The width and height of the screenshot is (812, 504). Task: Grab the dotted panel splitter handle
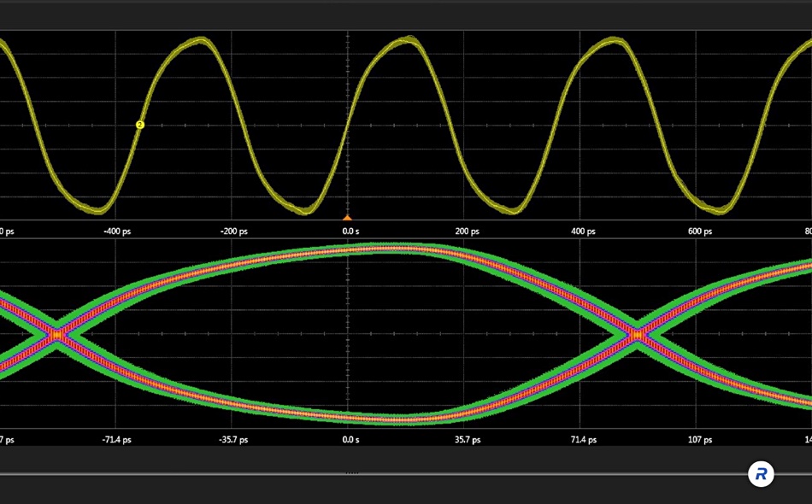point(351,473)
